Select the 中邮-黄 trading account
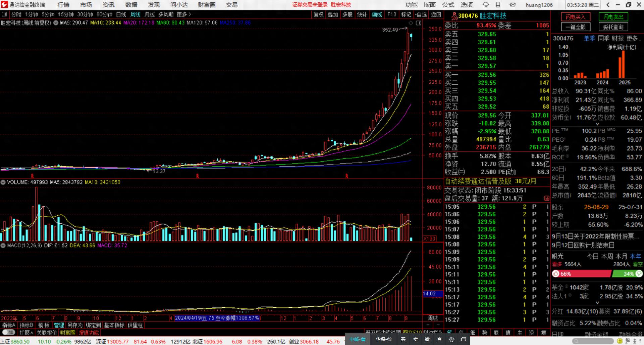This screenshot has width=644, height=345. pyautogui.click(x=358, y=339)
